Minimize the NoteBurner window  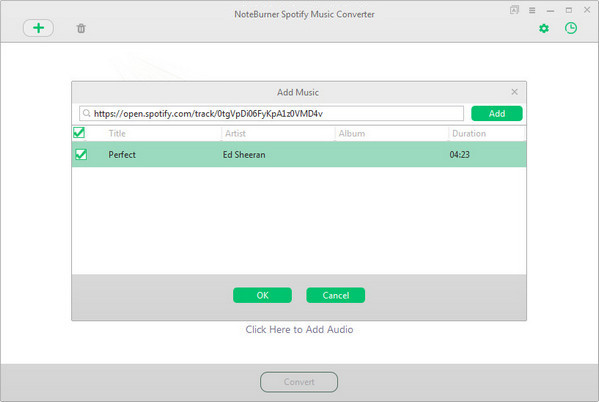click(x=550, y=11)
